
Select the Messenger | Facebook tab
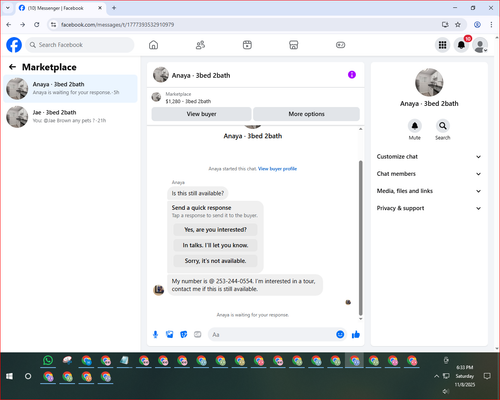60,8
